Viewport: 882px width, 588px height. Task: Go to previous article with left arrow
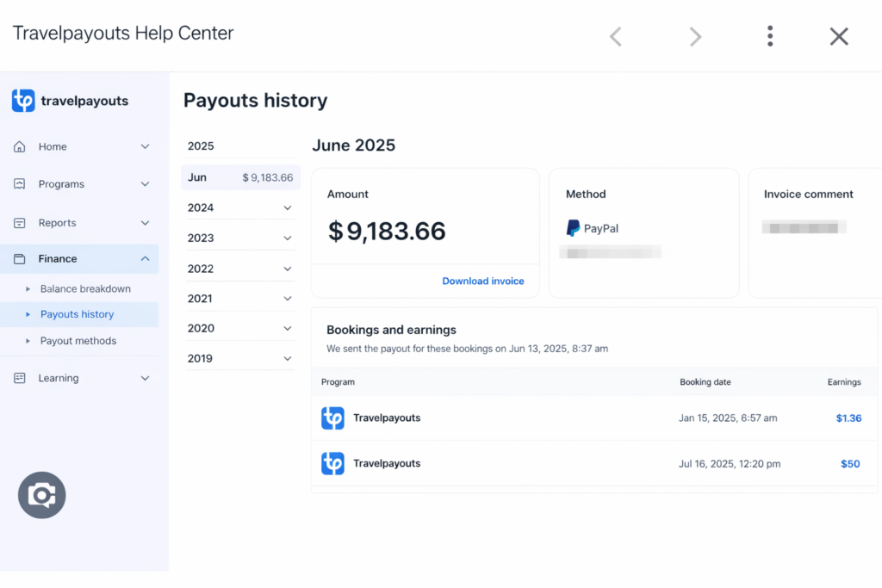[615, 36]
